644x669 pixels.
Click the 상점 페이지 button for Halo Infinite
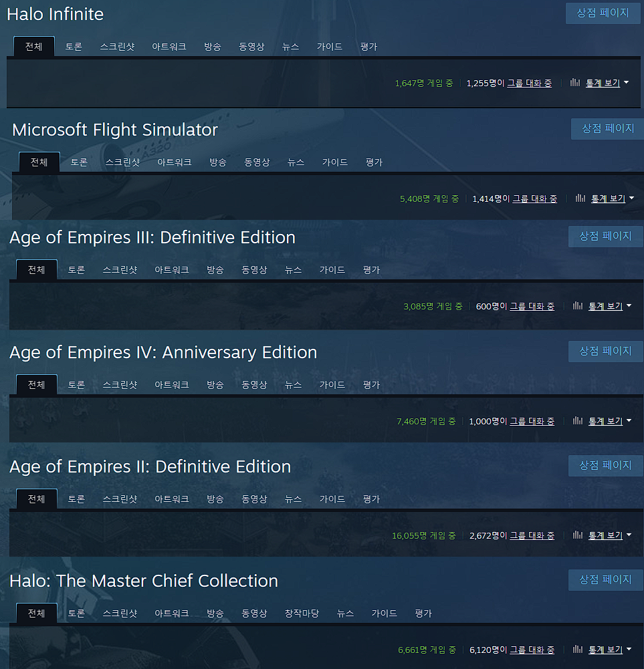[x=603, y=13]
